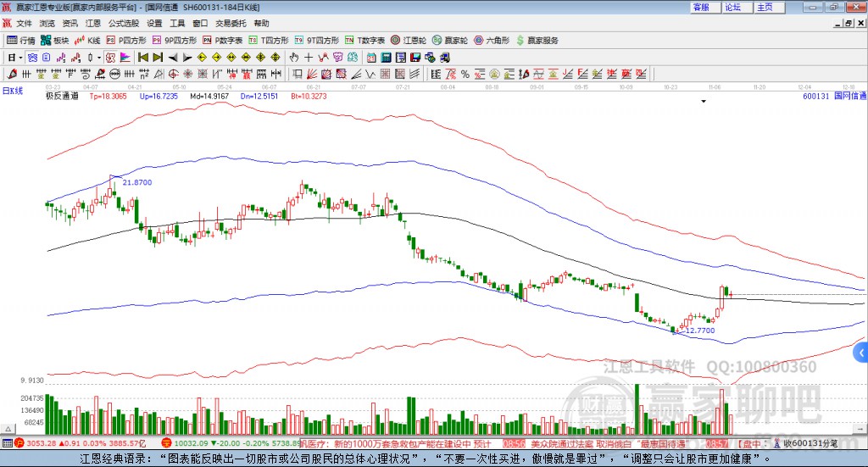Open the P数字表 tool
868x467 pixels.
tap(223, 41)
